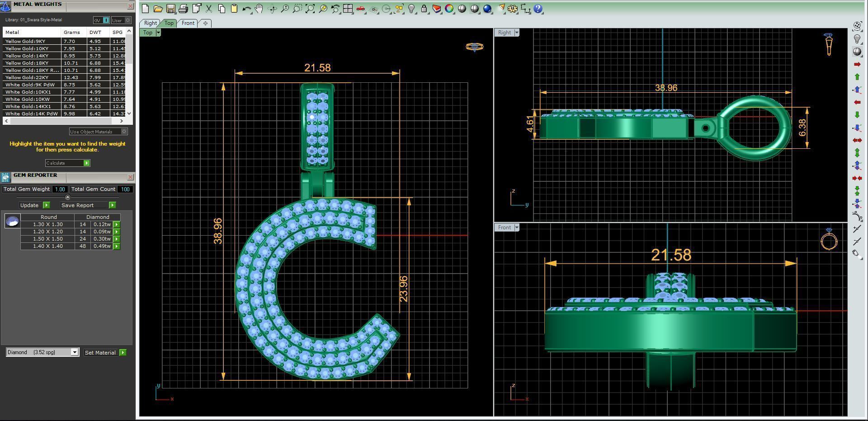Click arrow for 1.50 X 1.50 gem row
Screen dimensions: 868x421
117,239
